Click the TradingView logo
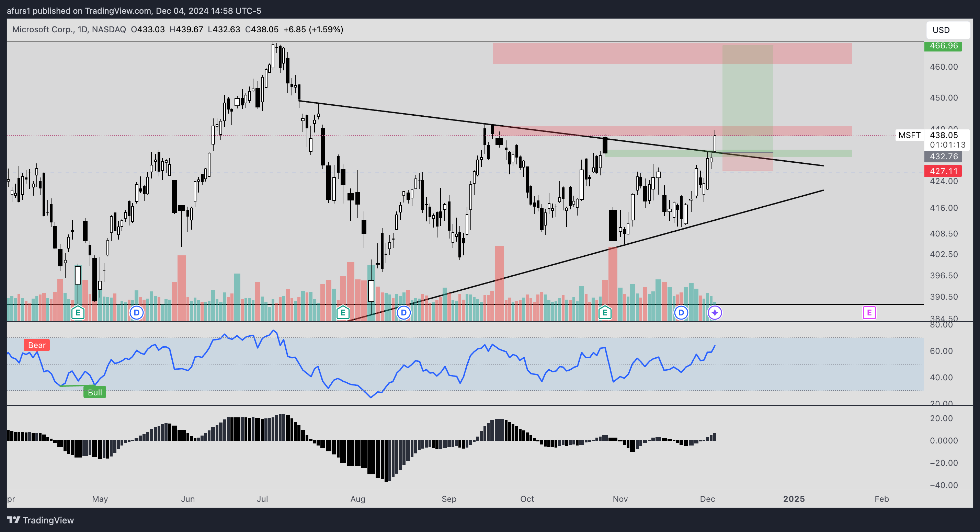The image size is (980, 532). coord(40,520)
